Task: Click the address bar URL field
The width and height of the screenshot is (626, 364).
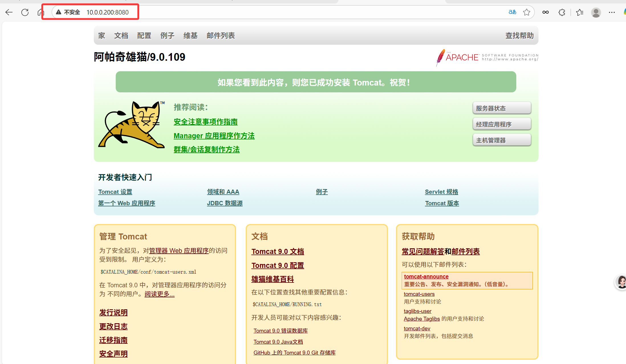Action: coord(257,12)
